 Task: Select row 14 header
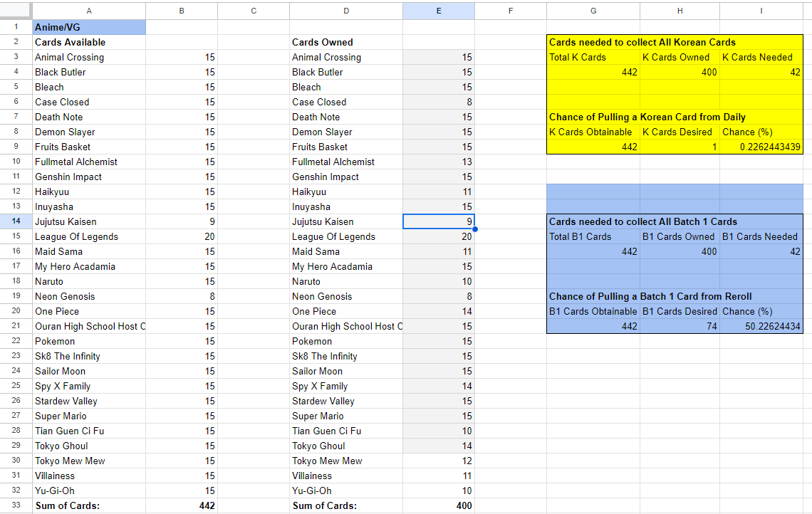16,221
